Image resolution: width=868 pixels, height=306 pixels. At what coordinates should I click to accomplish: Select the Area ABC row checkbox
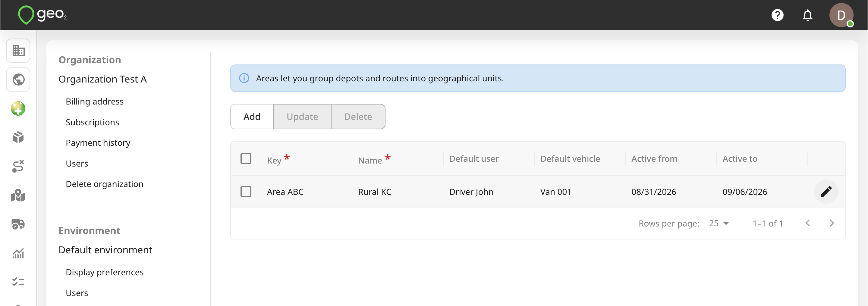point(246,192)
